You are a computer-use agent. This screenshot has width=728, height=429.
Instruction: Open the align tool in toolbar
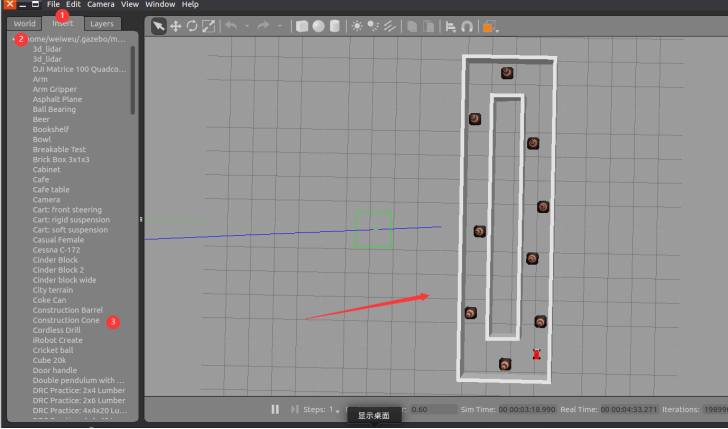click(450, 26)
